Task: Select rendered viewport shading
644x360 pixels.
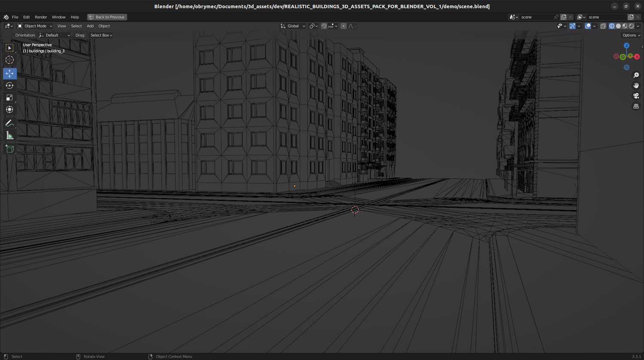Action: [631, 26]
